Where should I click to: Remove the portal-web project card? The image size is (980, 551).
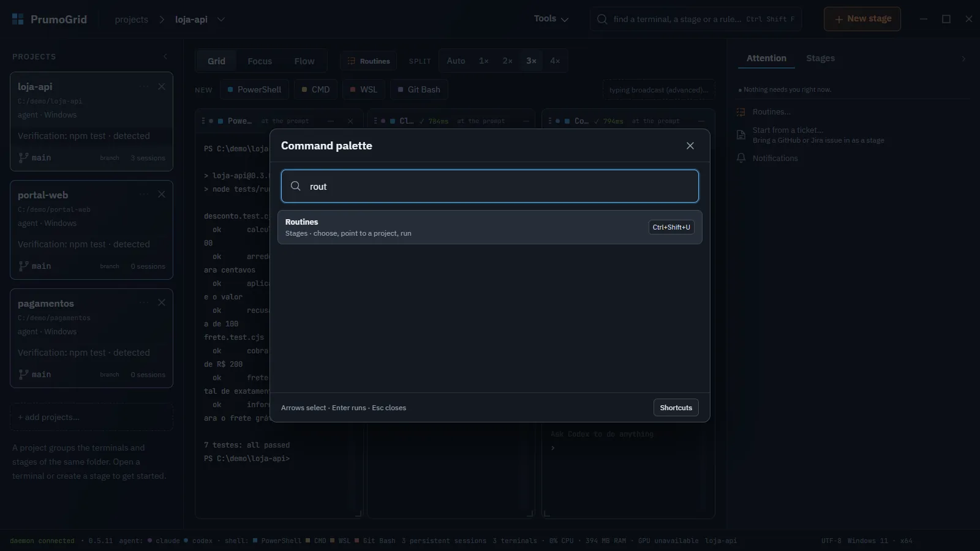162,195
